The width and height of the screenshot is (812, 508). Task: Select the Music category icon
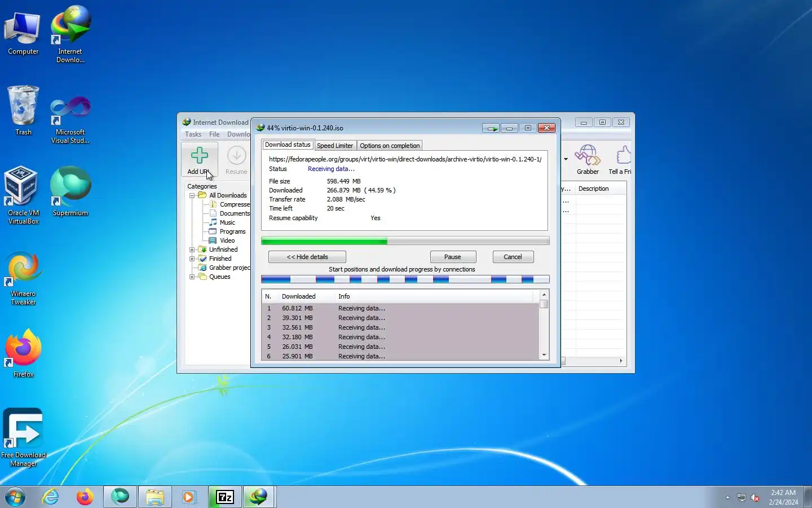213,222
